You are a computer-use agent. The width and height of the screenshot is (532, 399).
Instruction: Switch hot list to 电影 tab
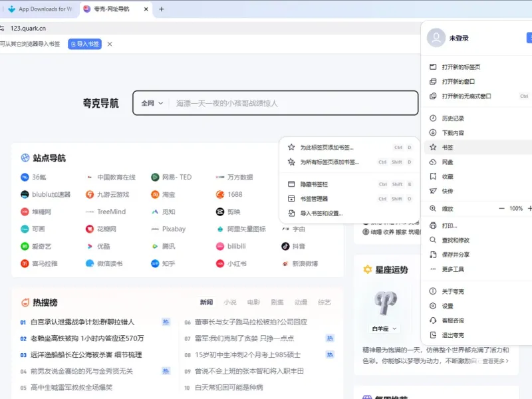253,302
